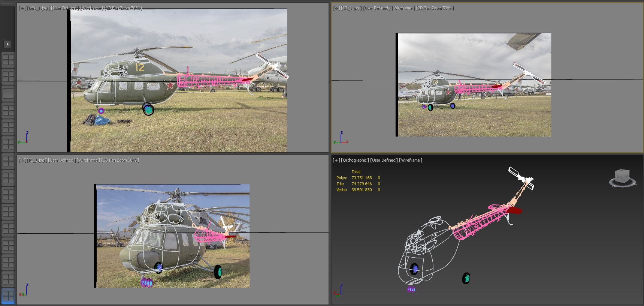644x306 pixels.
Task: Click the axis tripod in the Left_1.jpg viewport
Action: pyautogui.click(x=22, y=138)
